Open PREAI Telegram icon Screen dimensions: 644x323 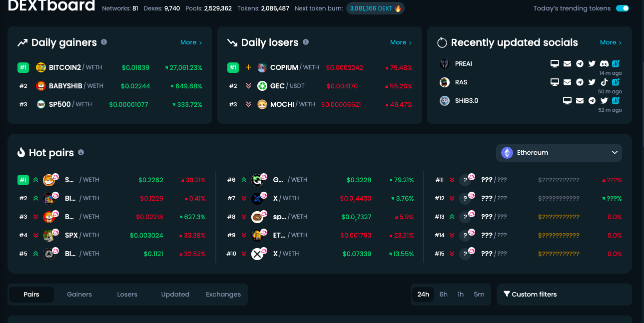tap(580, 64)
